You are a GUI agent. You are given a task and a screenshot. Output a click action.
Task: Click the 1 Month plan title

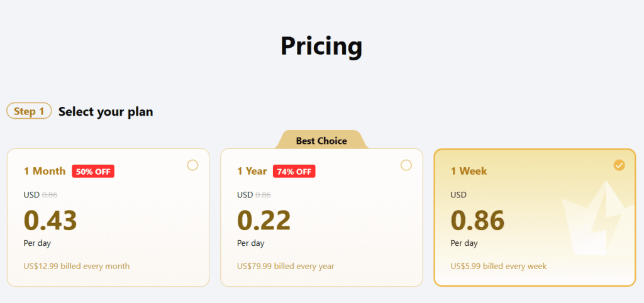(45, 171)
